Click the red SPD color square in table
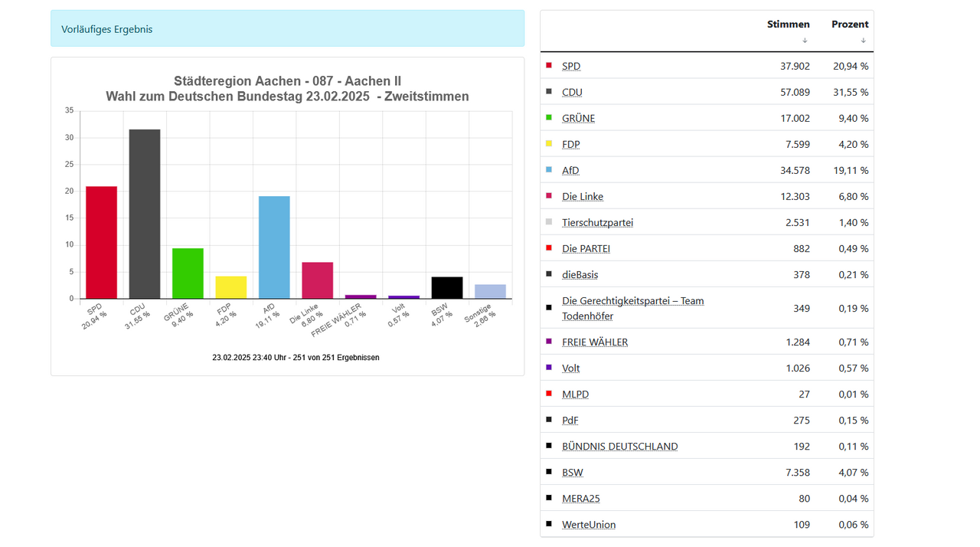 point(549,66)
